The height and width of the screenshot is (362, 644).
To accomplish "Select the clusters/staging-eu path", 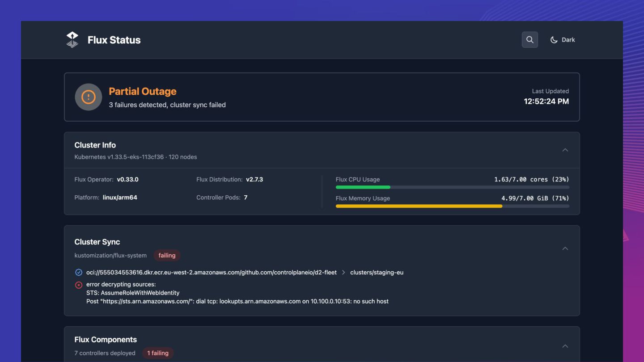I will 377,272.
